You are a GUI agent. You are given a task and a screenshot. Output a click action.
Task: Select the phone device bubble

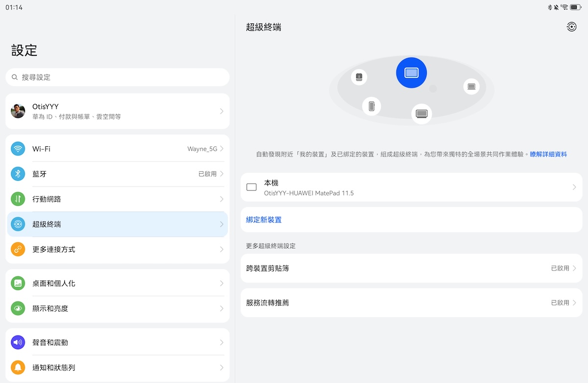(371, 106)
